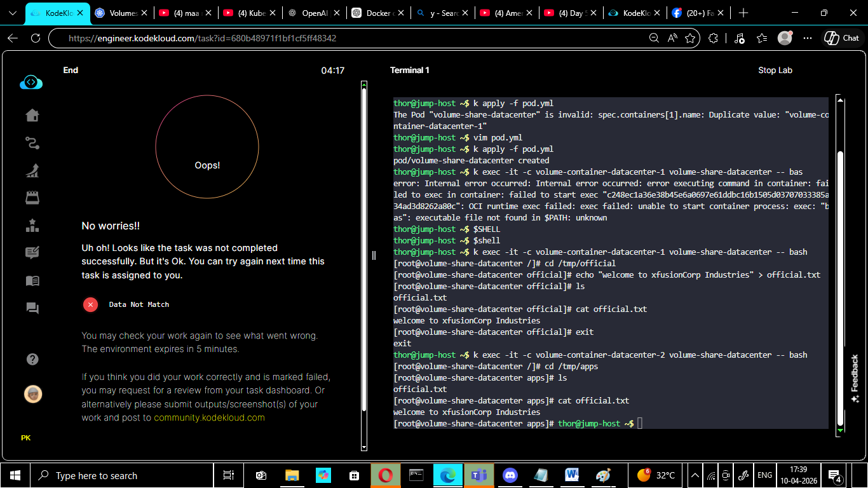This screenshot has height=488, width=868.
Task: Open the media control toolbar icon
Action: click(x=739, y=38)
